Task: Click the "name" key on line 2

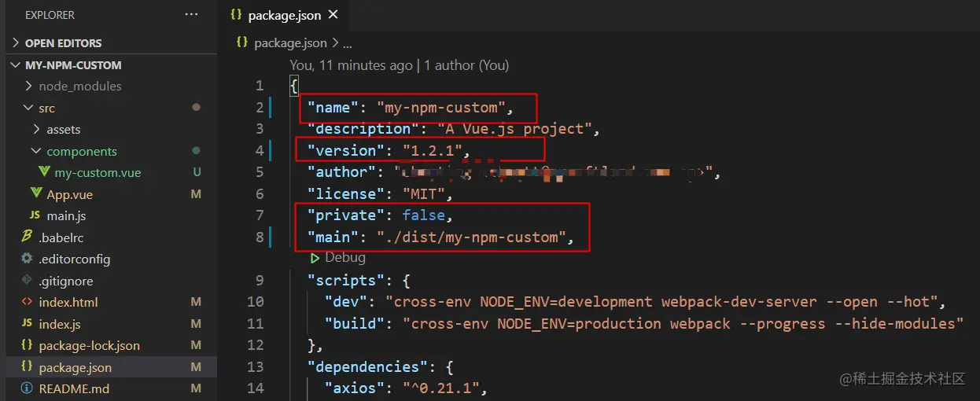Action: point(333,107)
